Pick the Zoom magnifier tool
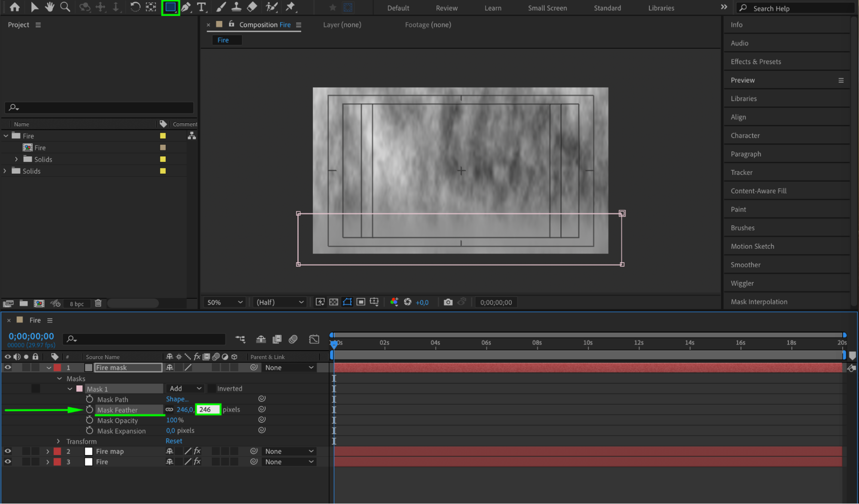859x504 pixels. tap(65, 7)
